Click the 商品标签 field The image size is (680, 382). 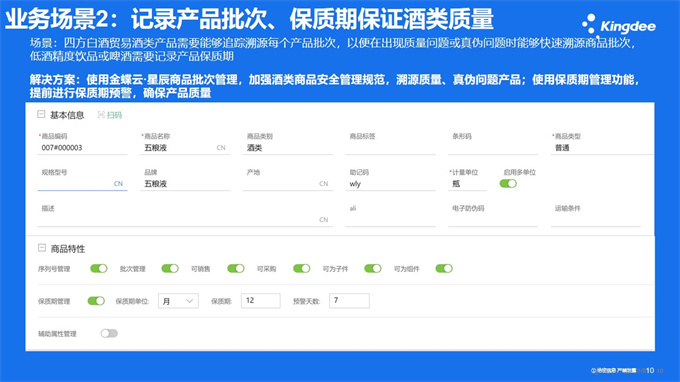(x=390, y=148)
